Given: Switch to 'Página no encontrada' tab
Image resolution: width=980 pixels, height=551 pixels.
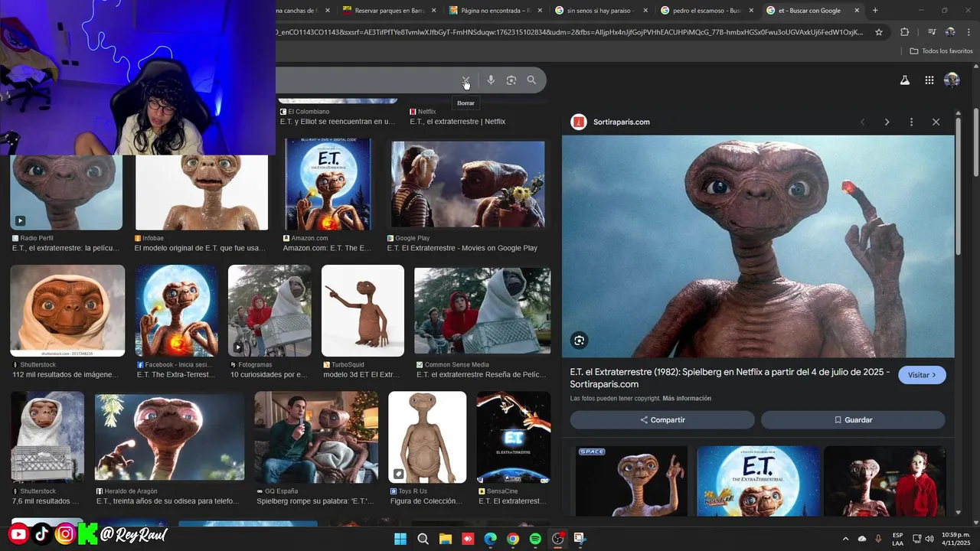Looking at the screenshot, I should (495, 11).
